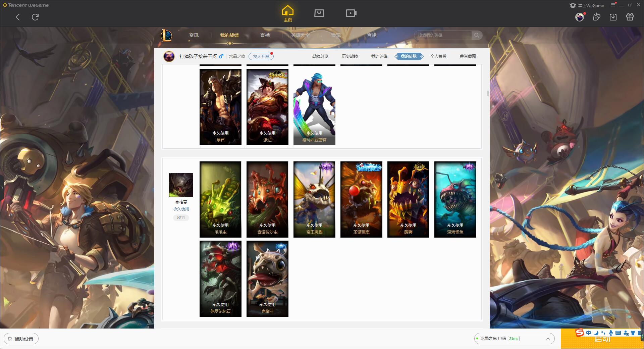Select the 醒狮 skin card
644x349 pixels.
click(408, 200)
